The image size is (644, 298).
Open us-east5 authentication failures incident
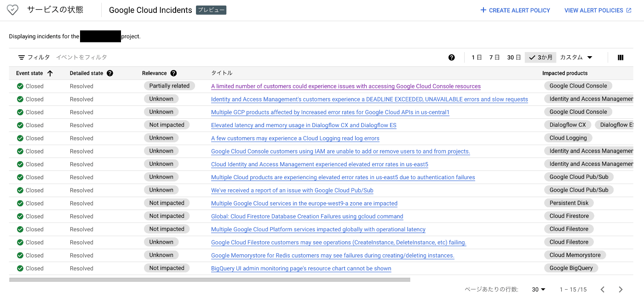343,177
